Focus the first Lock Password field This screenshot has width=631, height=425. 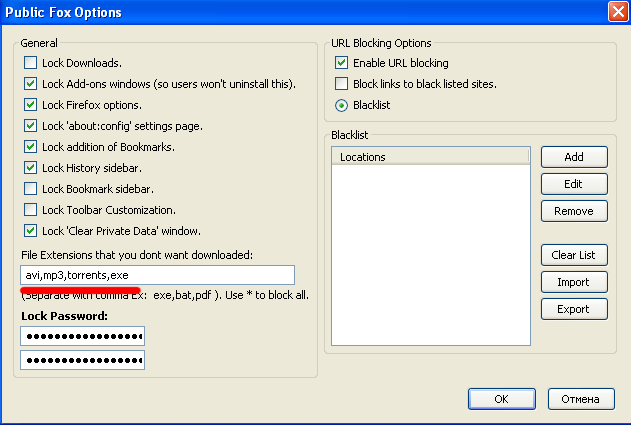[x=82, y=336]
